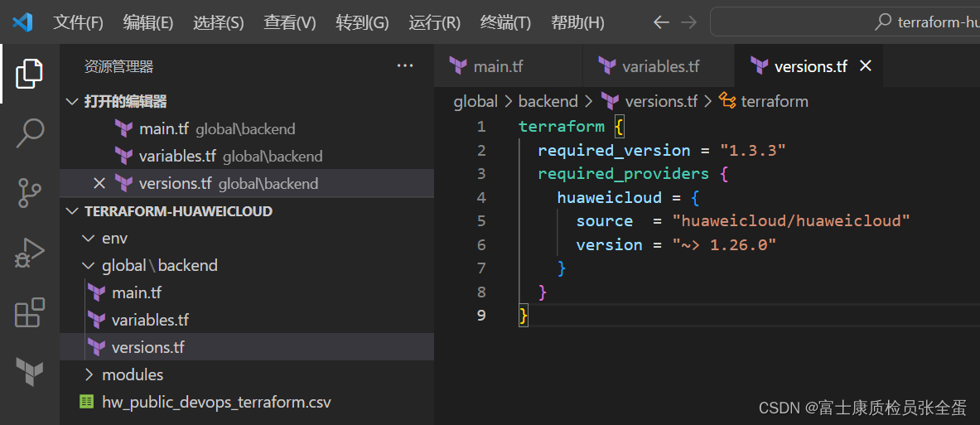Open the 选择(S) menu
Screen dimensions: 980x425
[218, 23]
